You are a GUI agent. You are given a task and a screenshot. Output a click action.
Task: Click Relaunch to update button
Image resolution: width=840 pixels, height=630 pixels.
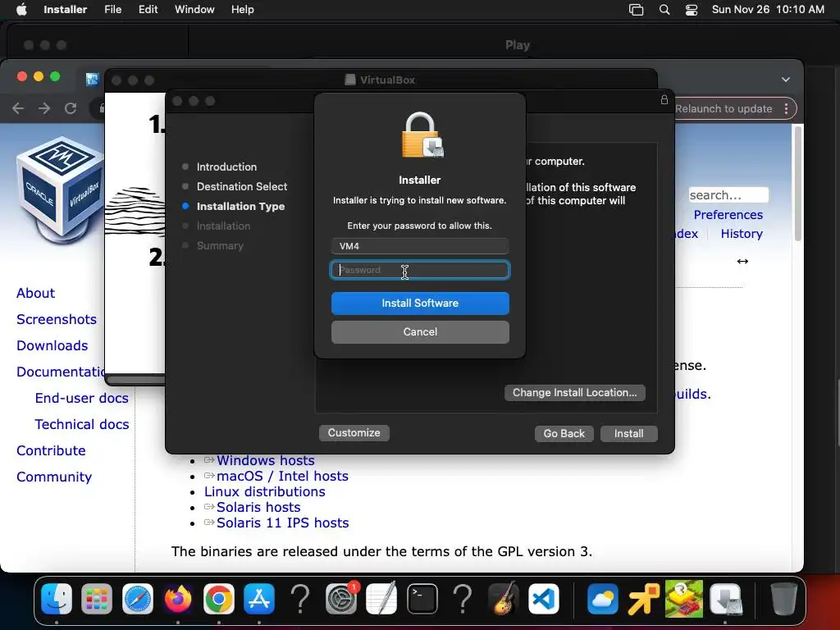pyautogui.click(x=724, y=109)
